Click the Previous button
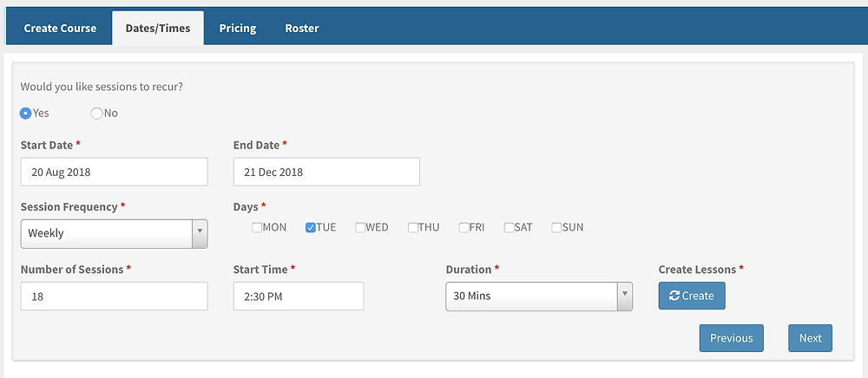The image size is (868, 378). [731, 338]
